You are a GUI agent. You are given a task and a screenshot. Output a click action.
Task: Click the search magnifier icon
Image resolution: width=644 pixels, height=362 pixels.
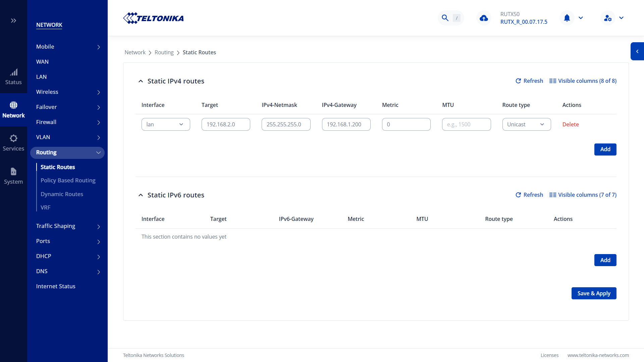coord(445,18)
